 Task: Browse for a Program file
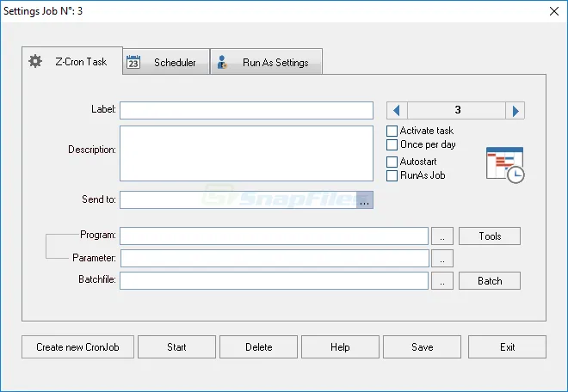click(x=442, y=236)
